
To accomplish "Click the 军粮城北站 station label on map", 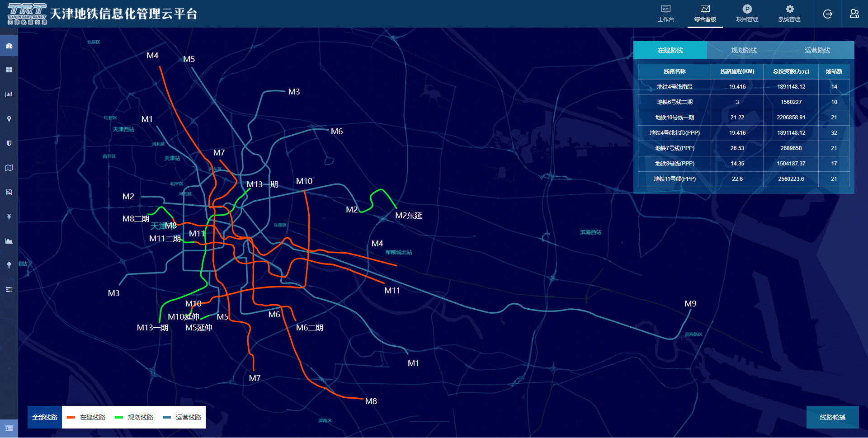I will coord(399,253).
